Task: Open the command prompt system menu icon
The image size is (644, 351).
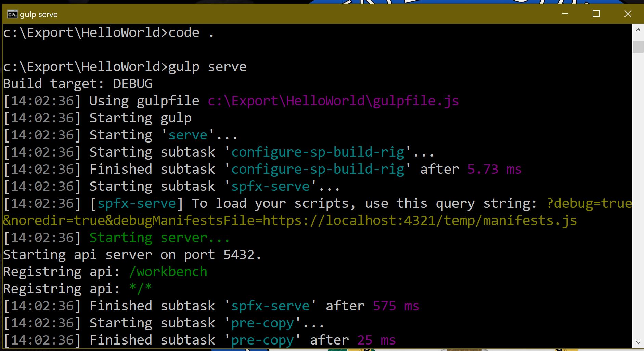Action: (12, 14)
